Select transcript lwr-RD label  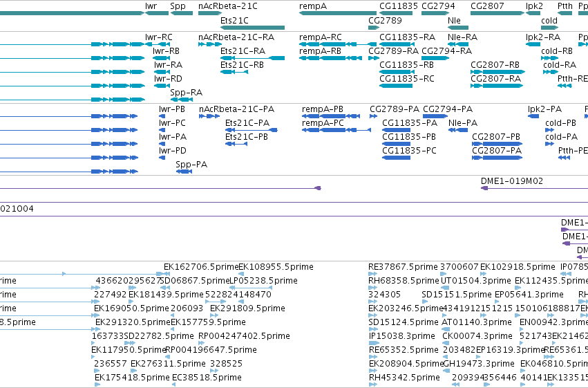tap(168, 78)
